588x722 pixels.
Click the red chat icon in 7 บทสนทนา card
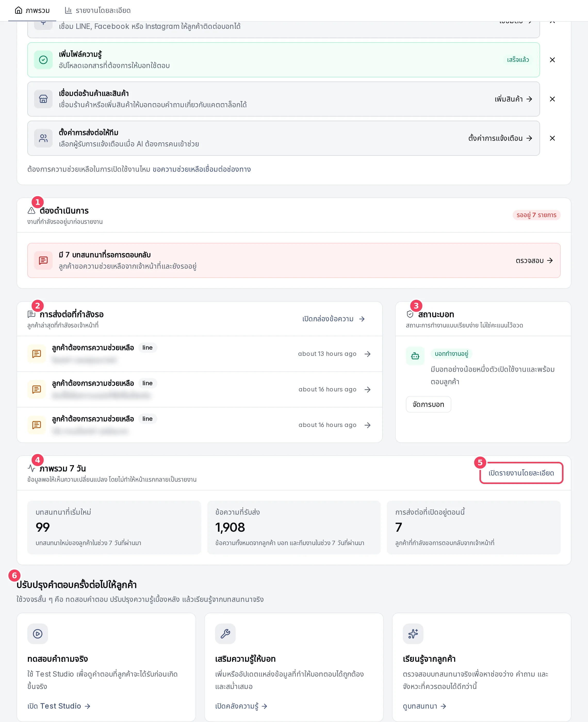[x=43, y=260]
